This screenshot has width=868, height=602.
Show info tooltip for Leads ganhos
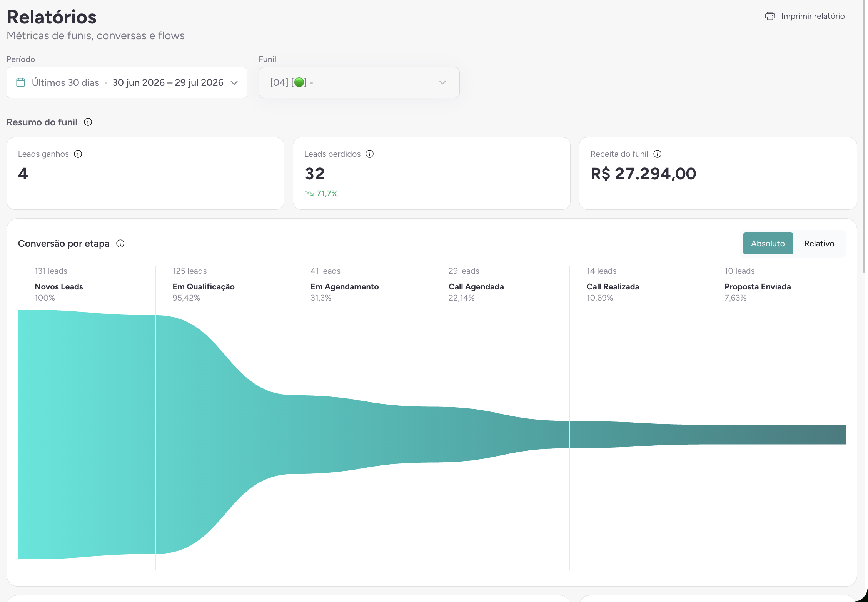click(x=78, y=154)
